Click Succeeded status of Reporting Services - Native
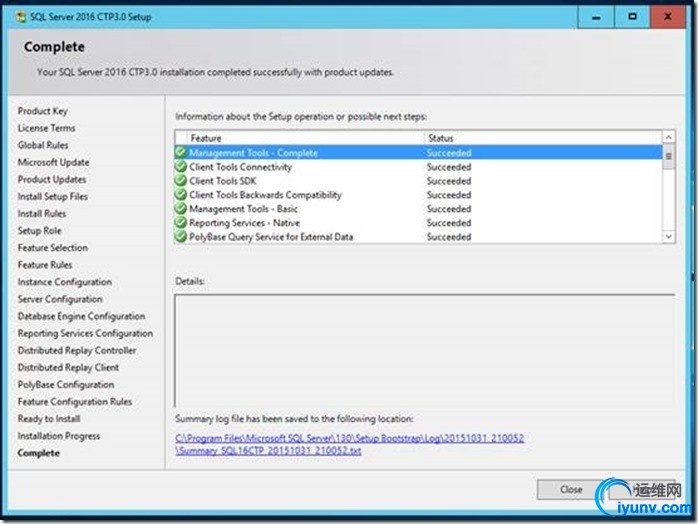698x524 pixels. [449, 223]
